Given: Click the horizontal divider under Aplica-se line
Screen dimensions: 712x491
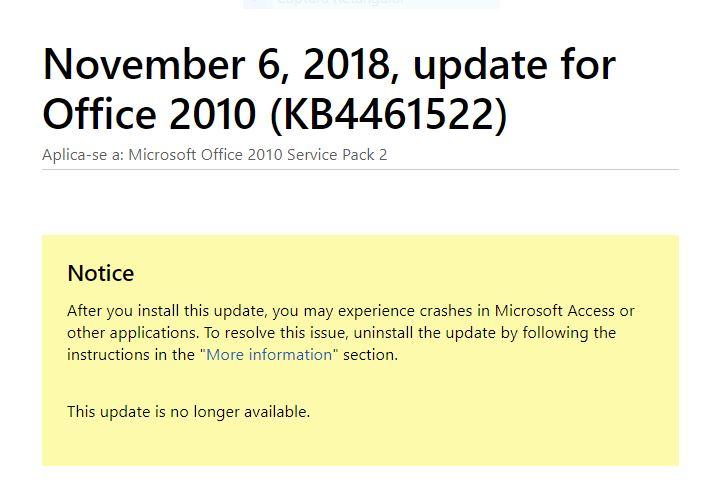Looking at the screenshot, I should click(361, 169).
